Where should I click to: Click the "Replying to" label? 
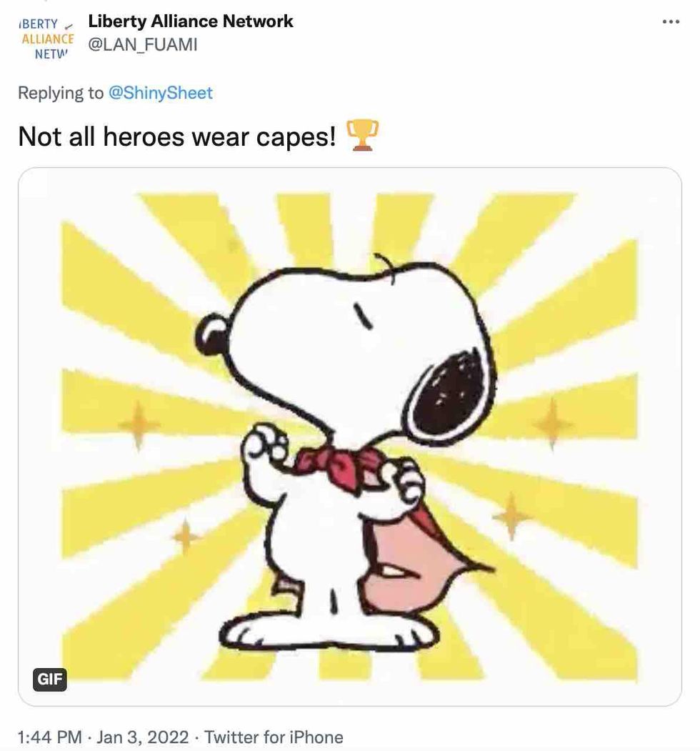60,92
